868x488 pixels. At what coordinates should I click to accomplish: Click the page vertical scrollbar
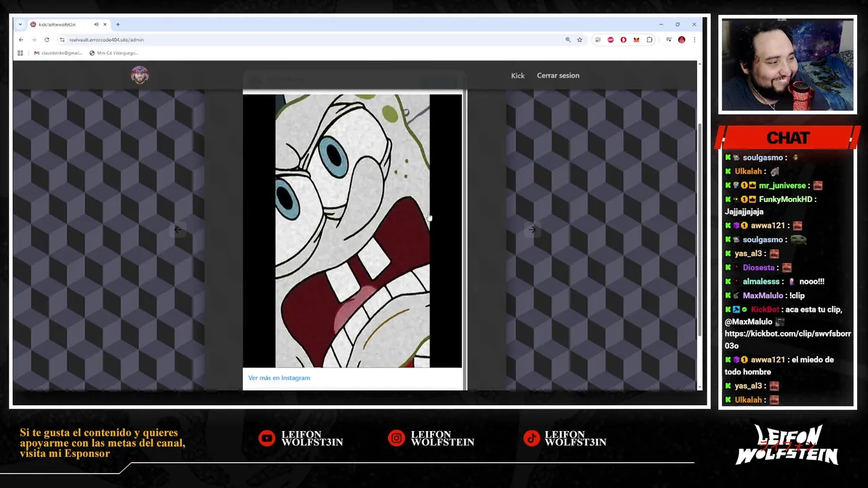click(x=700, y=229)
